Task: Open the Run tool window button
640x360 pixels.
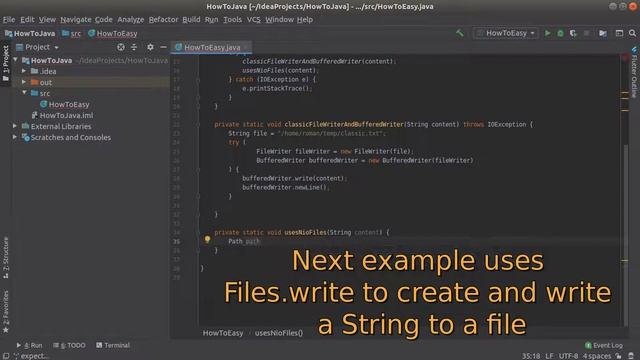Action: 29,345
